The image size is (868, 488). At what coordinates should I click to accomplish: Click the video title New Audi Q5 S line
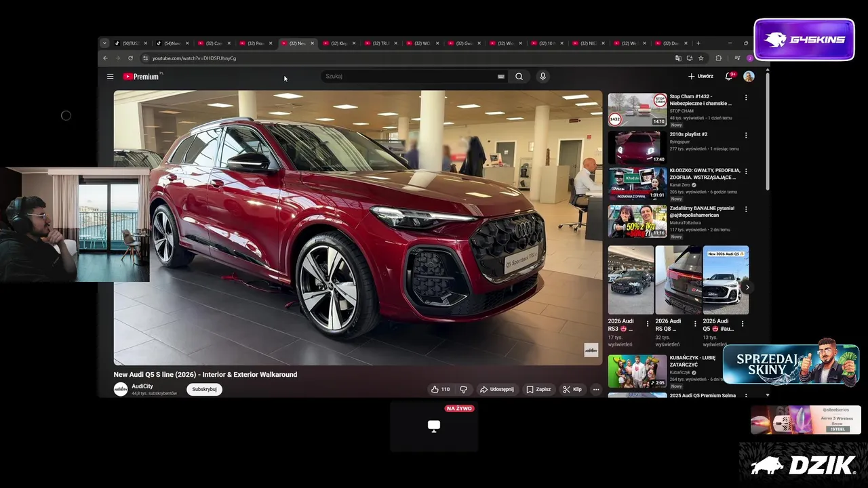pos(205,374)
